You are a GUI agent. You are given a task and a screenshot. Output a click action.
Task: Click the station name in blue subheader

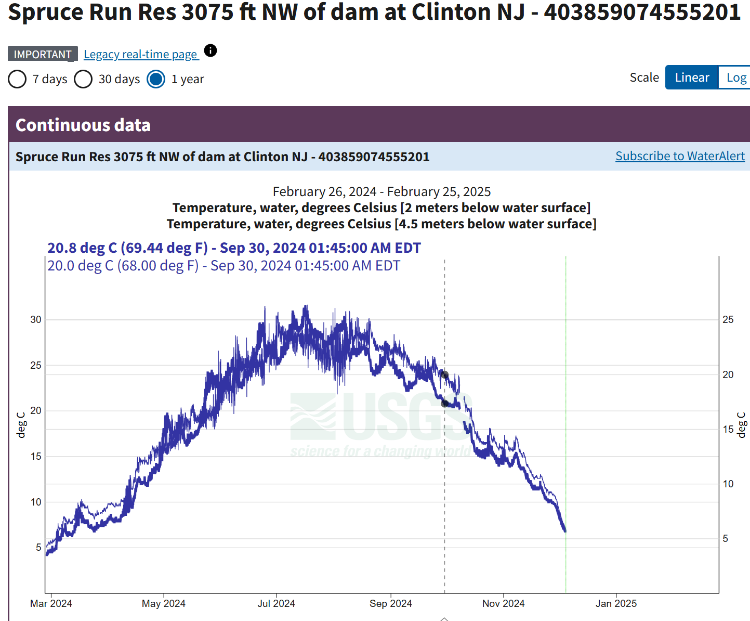click(222, 156)
